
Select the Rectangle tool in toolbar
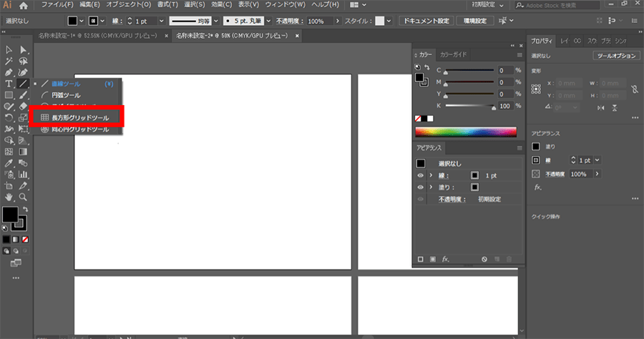tap(9, 95)
